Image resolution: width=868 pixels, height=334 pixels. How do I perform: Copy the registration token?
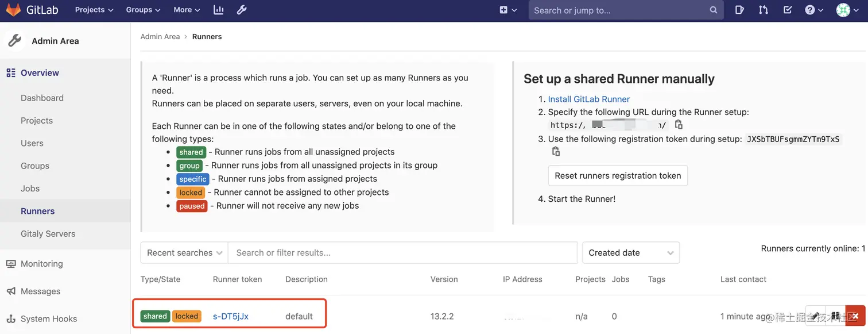(x=556, y=151)
